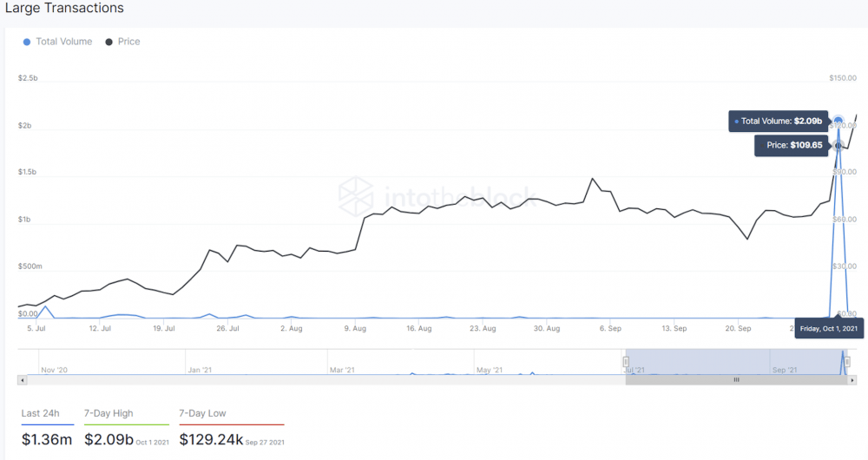
Task: Click the intotheblock watermark logo
Action: 355,194
